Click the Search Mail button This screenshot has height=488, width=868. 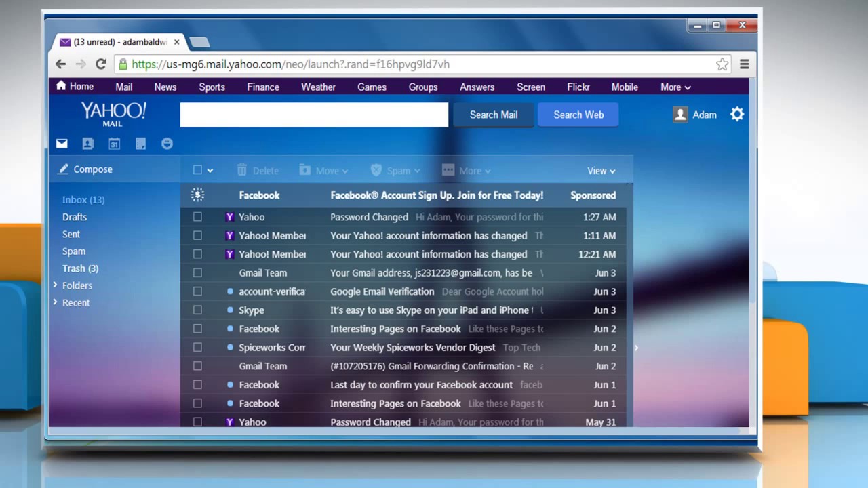click(494, 115)
